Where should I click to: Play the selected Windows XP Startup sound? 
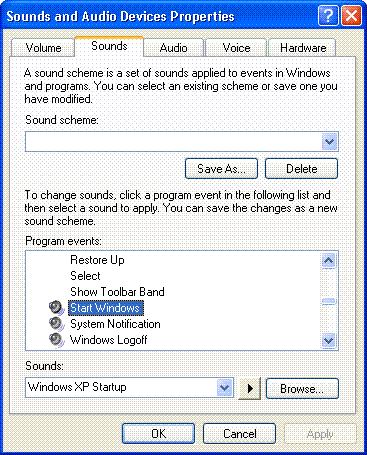tap(250, 388)
